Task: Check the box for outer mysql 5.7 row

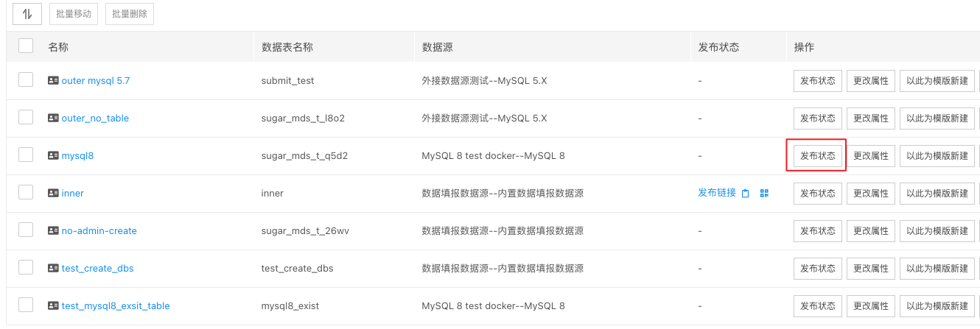Action: [26, 79]
